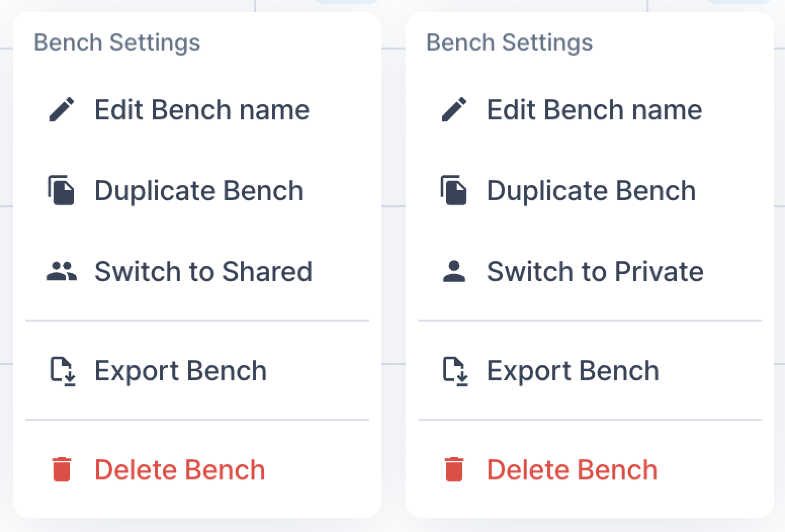
Task: Click the duplicate pages icon in the right menu
Action: pyautogui.click(x=454, y=191)
